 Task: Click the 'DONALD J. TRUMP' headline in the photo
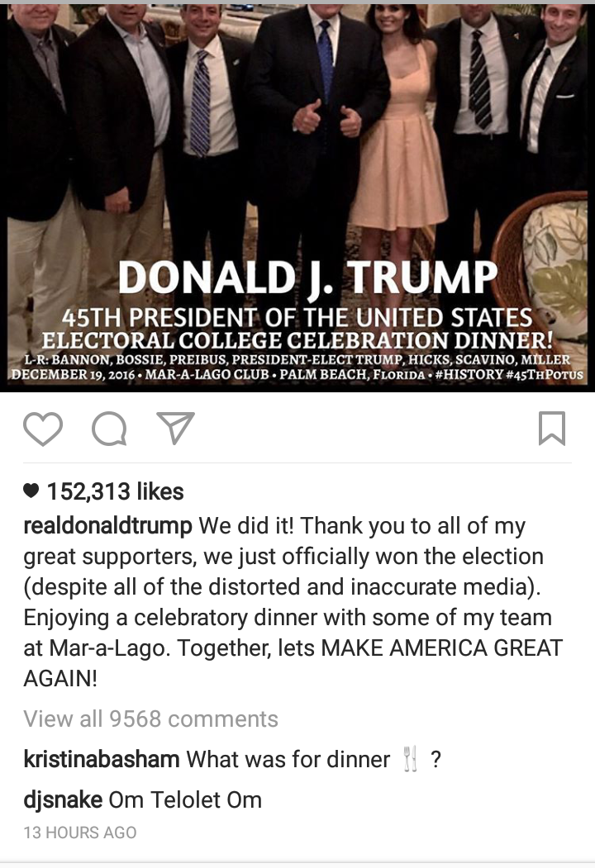pyautogui.click(x=307, y=277)
